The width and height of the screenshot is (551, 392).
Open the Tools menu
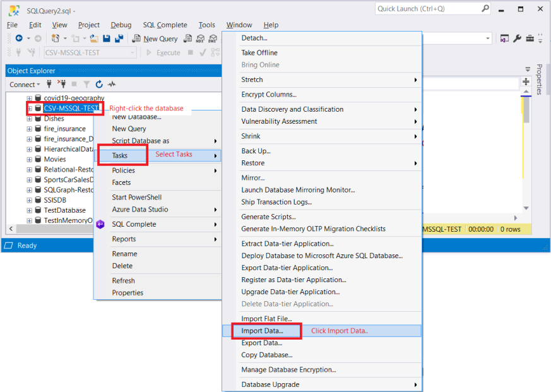[206, 25]
